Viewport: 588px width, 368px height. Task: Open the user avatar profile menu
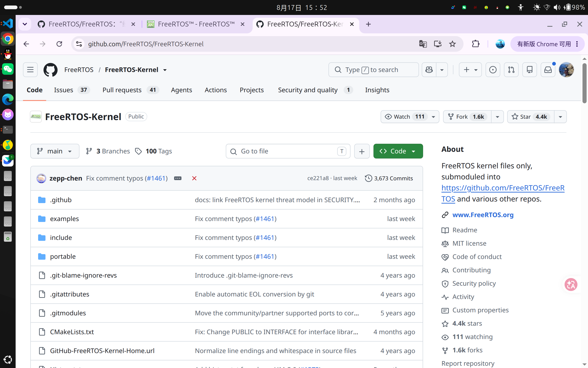(566, 70)
